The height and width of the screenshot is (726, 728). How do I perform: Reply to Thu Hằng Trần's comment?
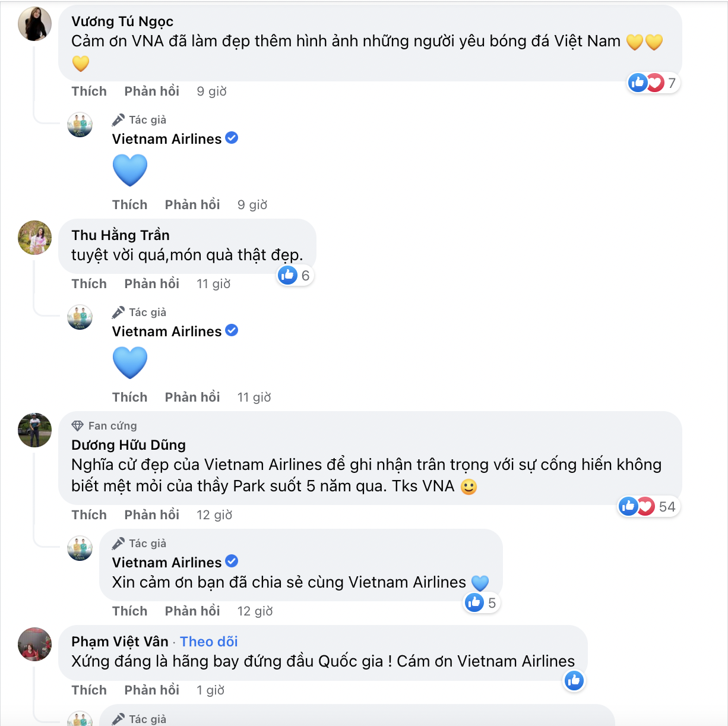point(152,283)
